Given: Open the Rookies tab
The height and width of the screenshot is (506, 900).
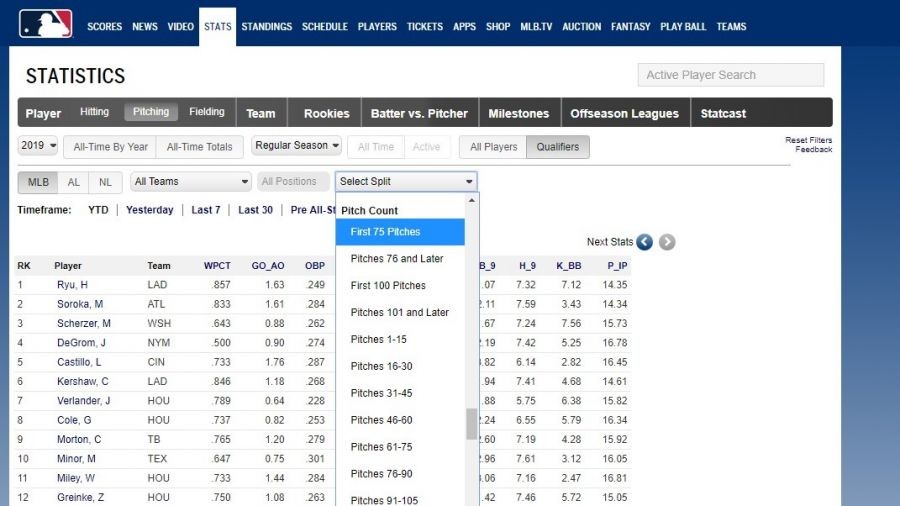Looking at the screenshot, I should click(x=327, y=114).
